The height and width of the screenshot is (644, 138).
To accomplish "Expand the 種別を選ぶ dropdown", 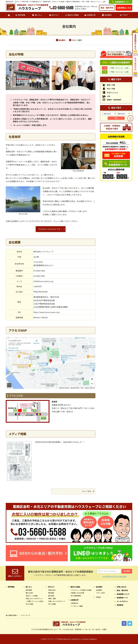I will [x=123, y=113].
